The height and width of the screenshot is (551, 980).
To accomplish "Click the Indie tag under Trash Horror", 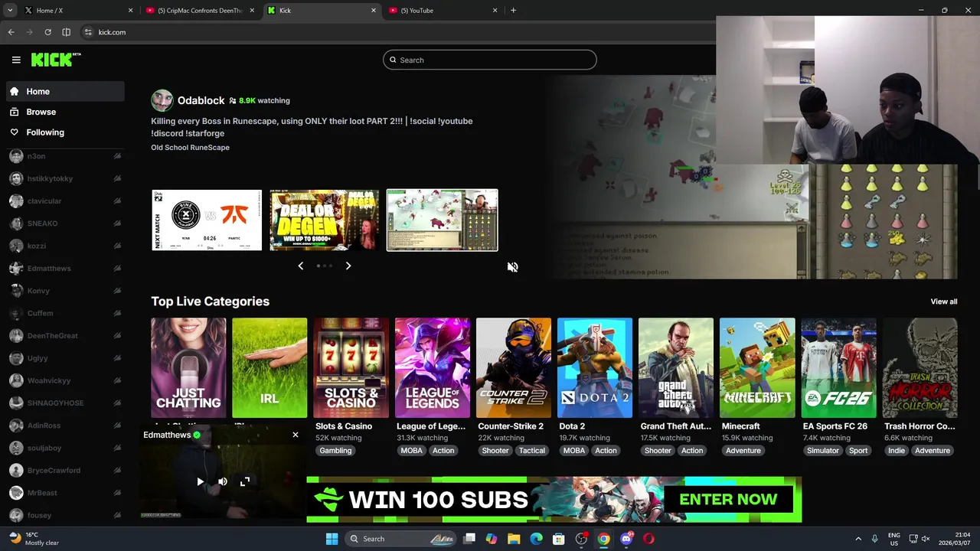I will pyautogui.click(x=896, y=451).
